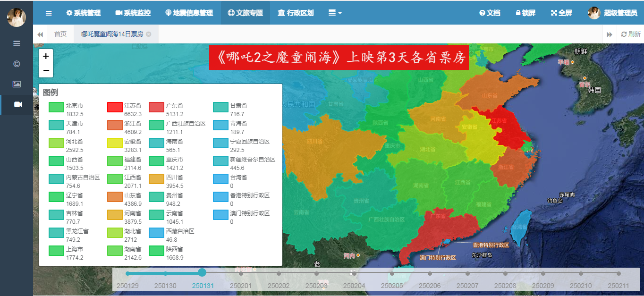Click 台湾省 legend label
644x296 pixels.
coord(238,178)
